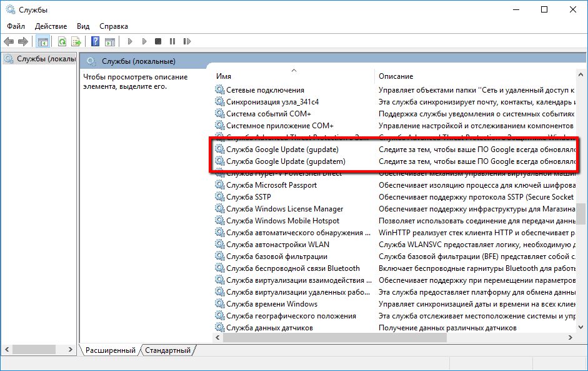Open the Действие menu
Viewport: 588px width, 371px height.
pos(51,26)
